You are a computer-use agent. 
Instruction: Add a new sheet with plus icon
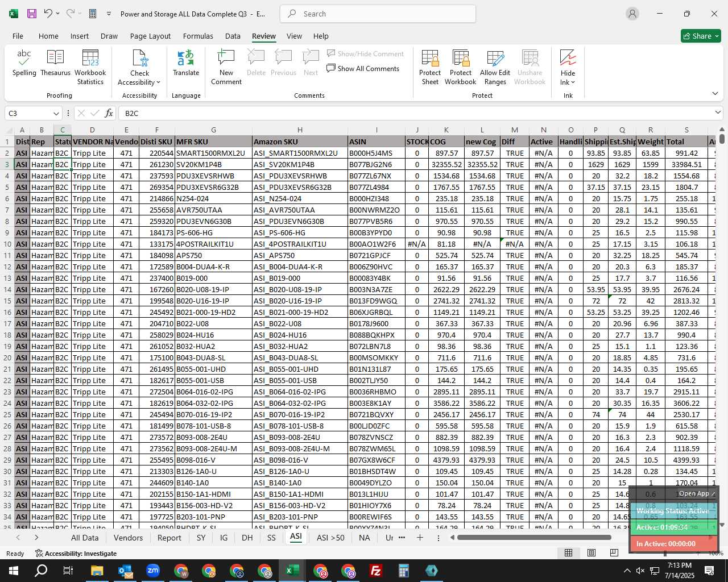coord(420,538)
